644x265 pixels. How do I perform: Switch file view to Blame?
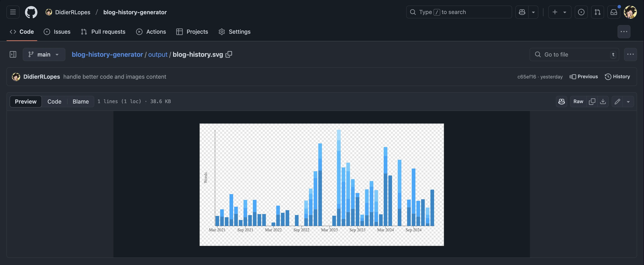pos(80,101)
